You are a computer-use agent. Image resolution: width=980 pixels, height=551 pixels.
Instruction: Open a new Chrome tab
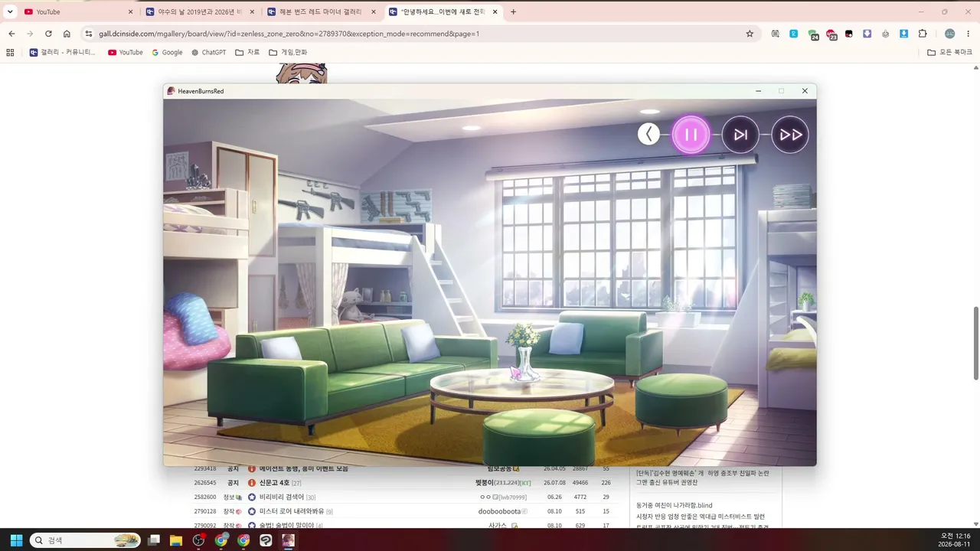click(x=513, y=11)
